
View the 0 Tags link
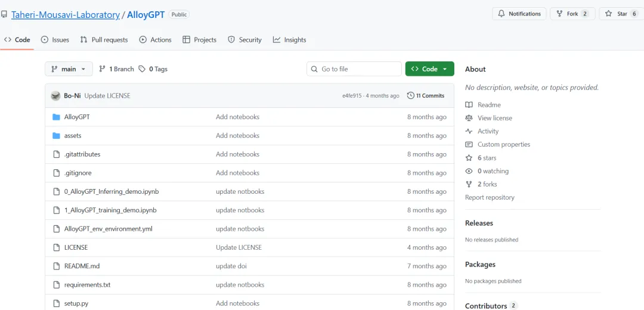click(153, 69)
